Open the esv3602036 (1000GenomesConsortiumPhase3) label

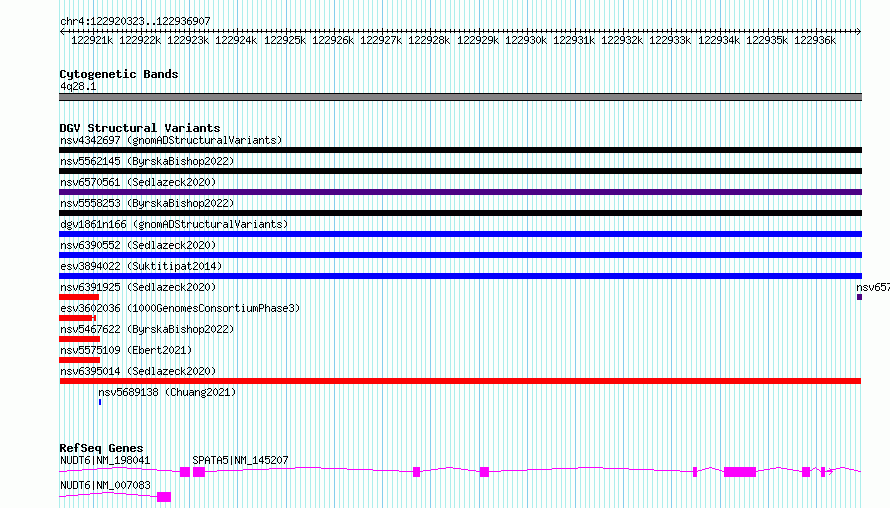pyautogui.click(x=180, y=308)
